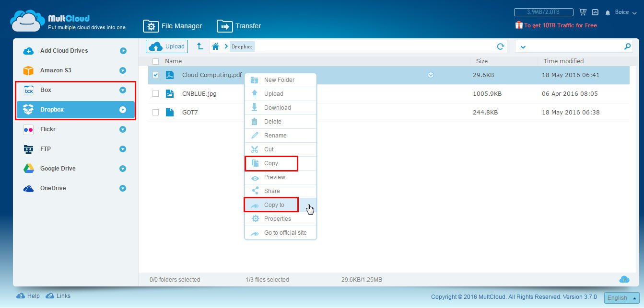Open the English language selector

(621, 298)
